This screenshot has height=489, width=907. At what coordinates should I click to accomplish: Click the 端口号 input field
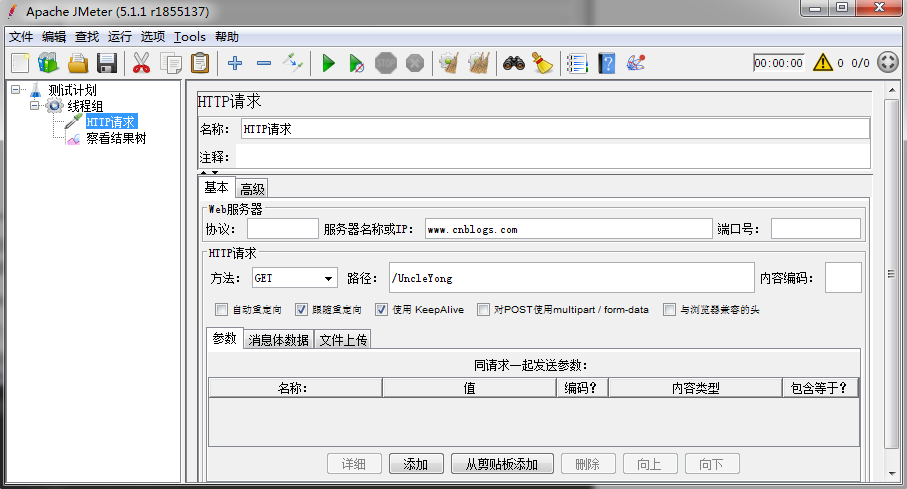click(816, 229)
